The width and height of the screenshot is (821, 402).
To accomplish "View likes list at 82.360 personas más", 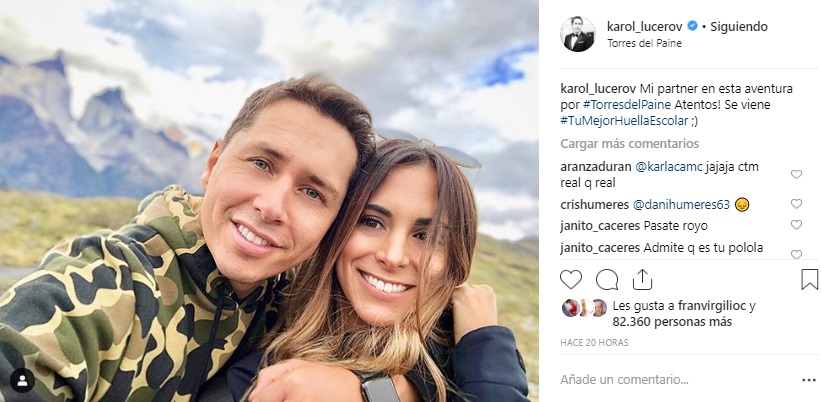I will point(672,321).
